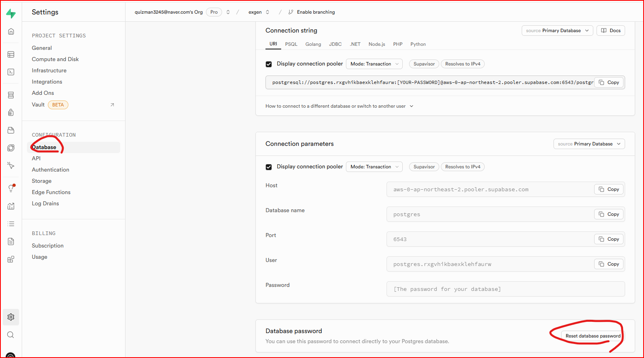Open the Edge Functions globe icon
Viewport: 644px width, 358px height.
coord(11,148)
